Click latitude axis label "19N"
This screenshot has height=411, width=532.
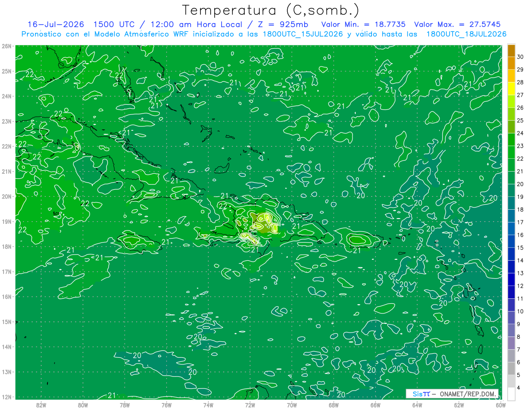click(x=6, y=221)
